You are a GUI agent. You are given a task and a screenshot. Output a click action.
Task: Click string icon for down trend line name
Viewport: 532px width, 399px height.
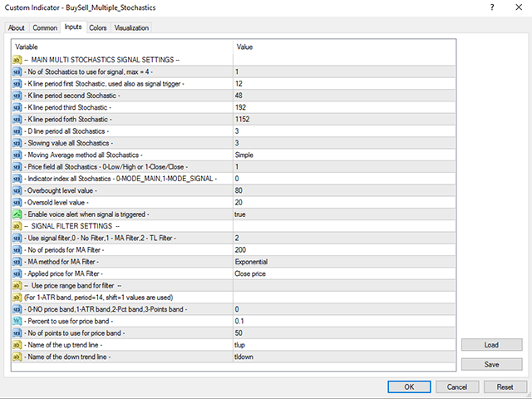pos(17,357)
